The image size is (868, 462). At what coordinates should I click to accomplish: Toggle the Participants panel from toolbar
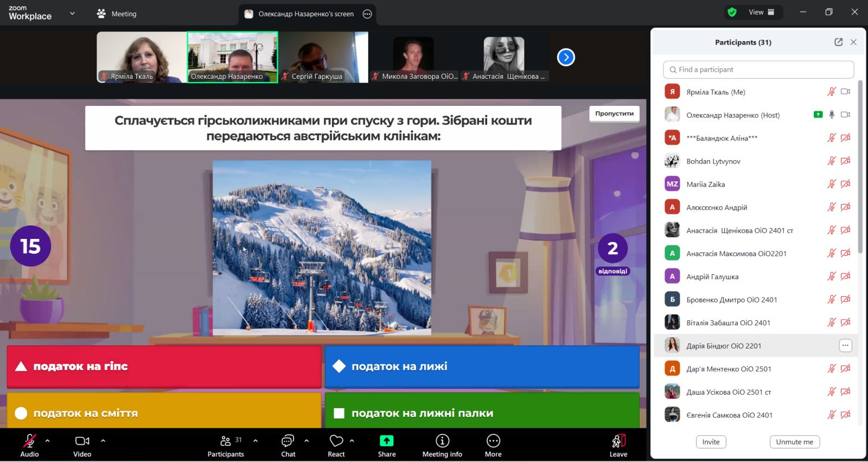click(226, 441)
